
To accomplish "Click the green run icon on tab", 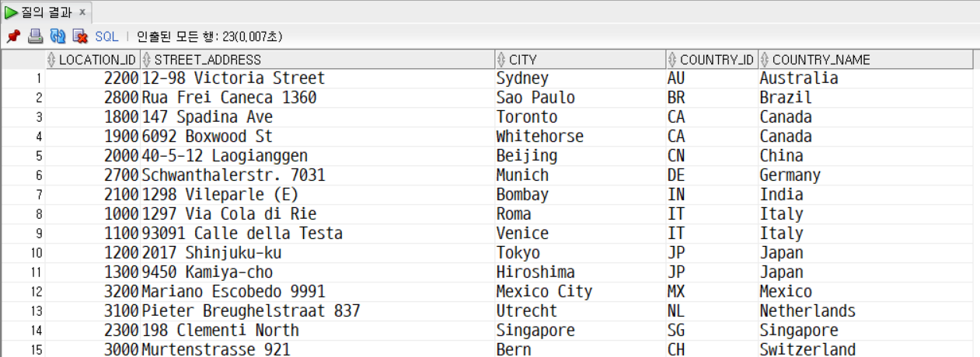I will (12, 12).
